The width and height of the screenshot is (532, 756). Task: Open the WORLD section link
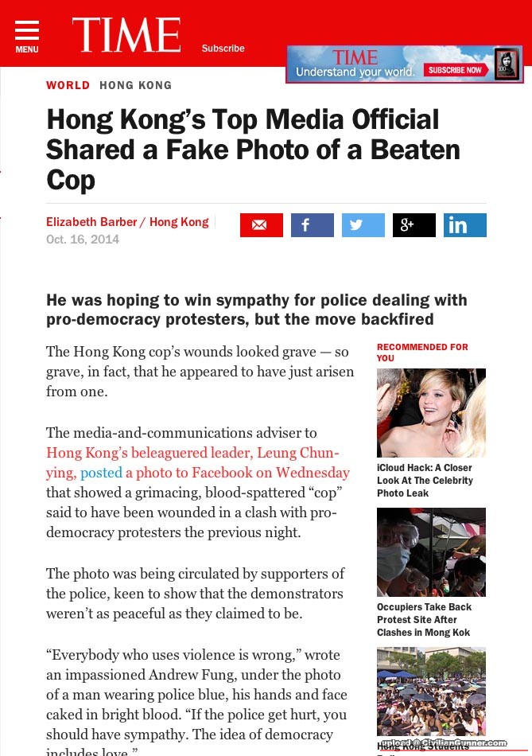point(68,85)
